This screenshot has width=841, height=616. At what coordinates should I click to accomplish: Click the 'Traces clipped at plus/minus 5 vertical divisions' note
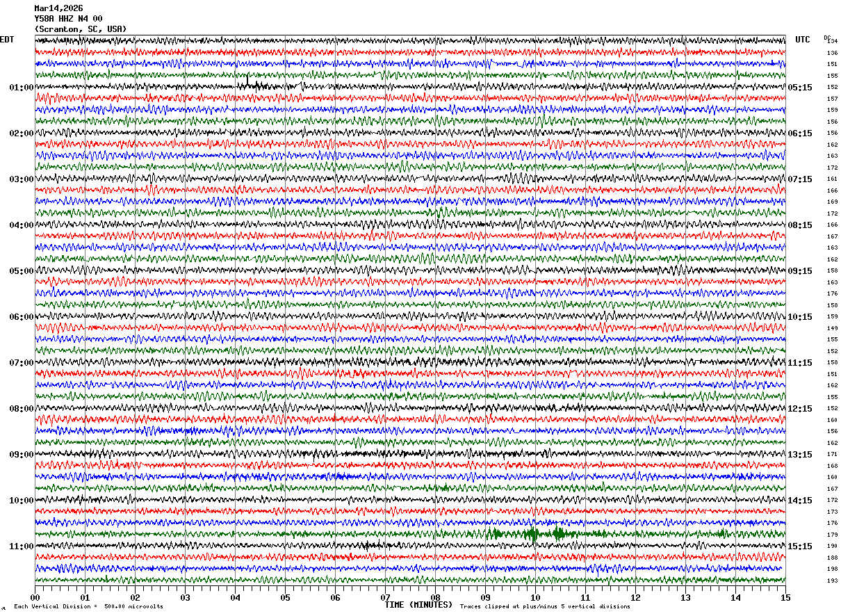(x=545, y=607)
